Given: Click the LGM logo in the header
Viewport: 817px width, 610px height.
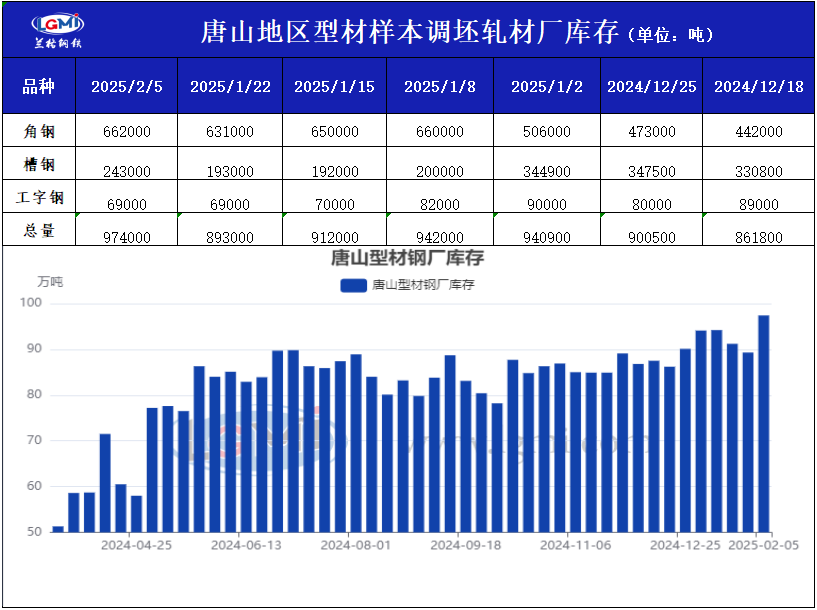Looking at the screenshot, I should pos(57,30).
